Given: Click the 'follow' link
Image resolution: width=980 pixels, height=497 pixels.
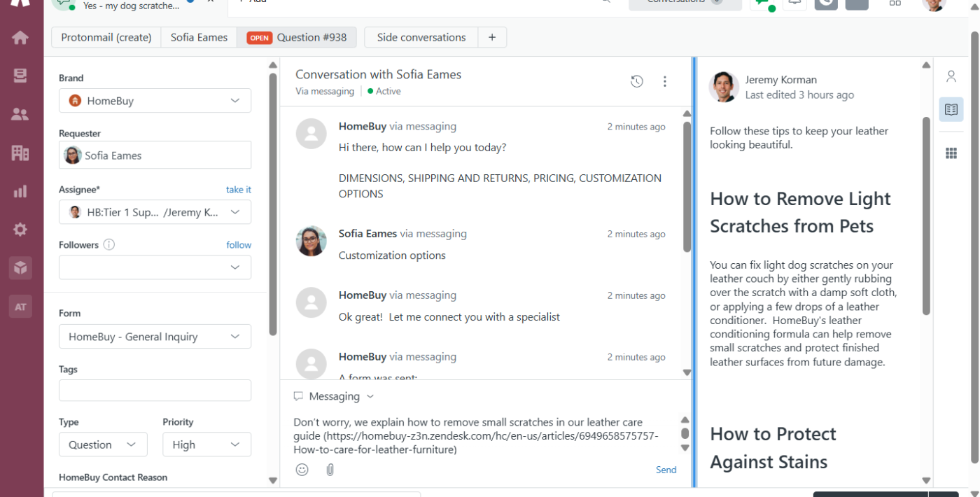Looking at the screenshot, I should tap(239, 245).
